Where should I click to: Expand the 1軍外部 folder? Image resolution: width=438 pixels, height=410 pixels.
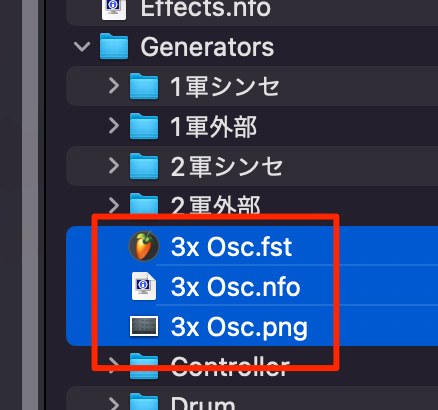point(114,126)
